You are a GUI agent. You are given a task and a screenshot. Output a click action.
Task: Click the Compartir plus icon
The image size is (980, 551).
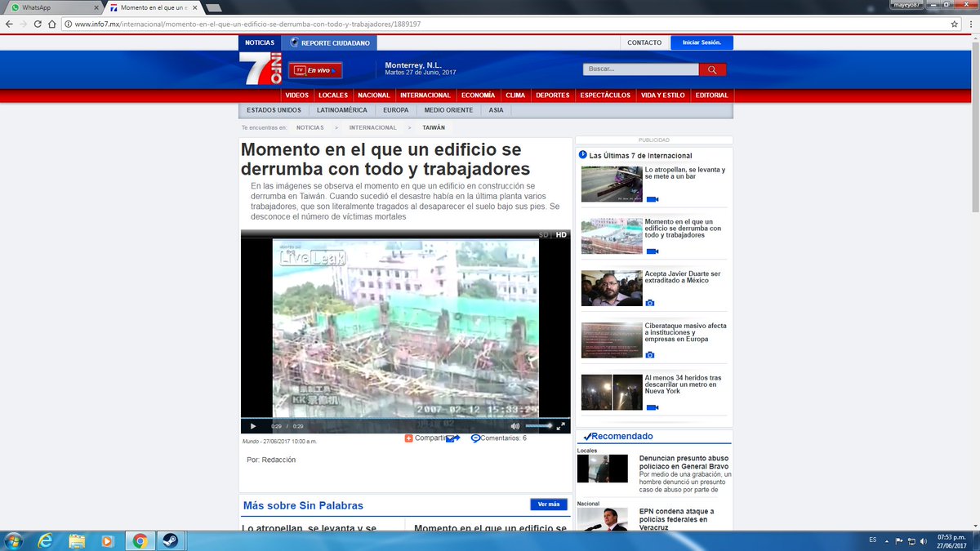pos(409,438)
